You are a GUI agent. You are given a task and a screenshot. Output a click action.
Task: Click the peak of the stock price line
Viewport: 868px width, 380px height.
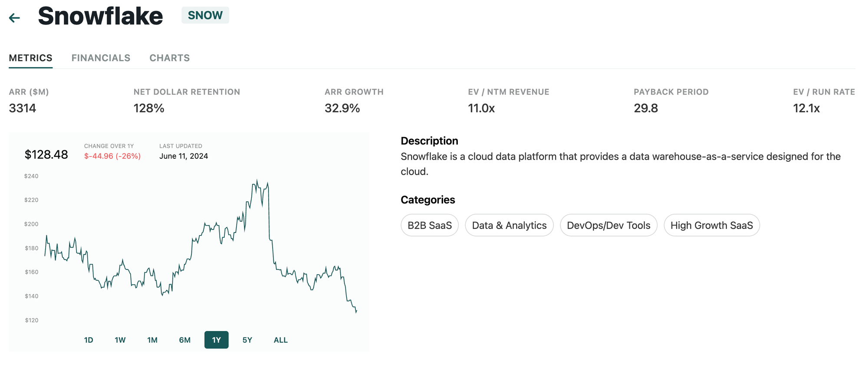click(257, 180)
